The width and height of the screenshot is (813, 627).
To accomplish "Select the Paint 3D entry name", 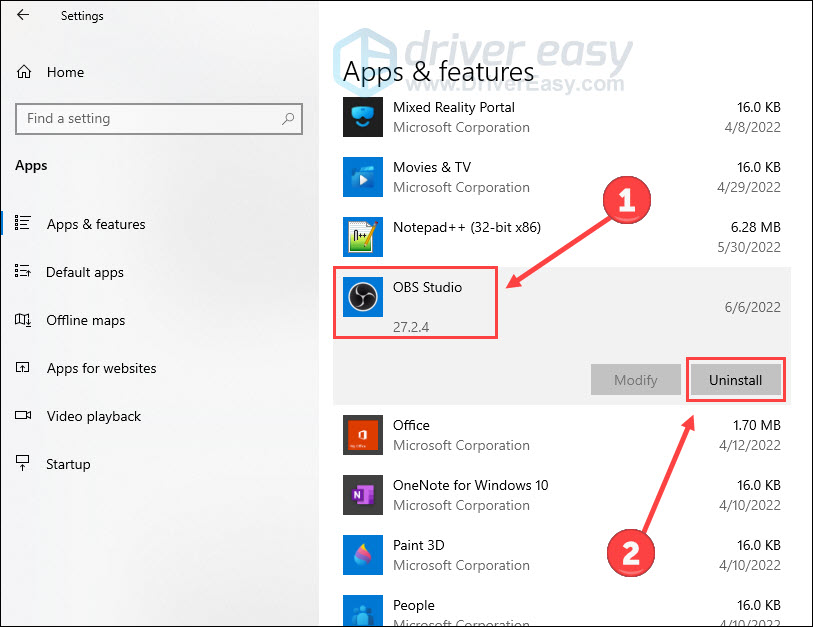I will pos(418,545).
